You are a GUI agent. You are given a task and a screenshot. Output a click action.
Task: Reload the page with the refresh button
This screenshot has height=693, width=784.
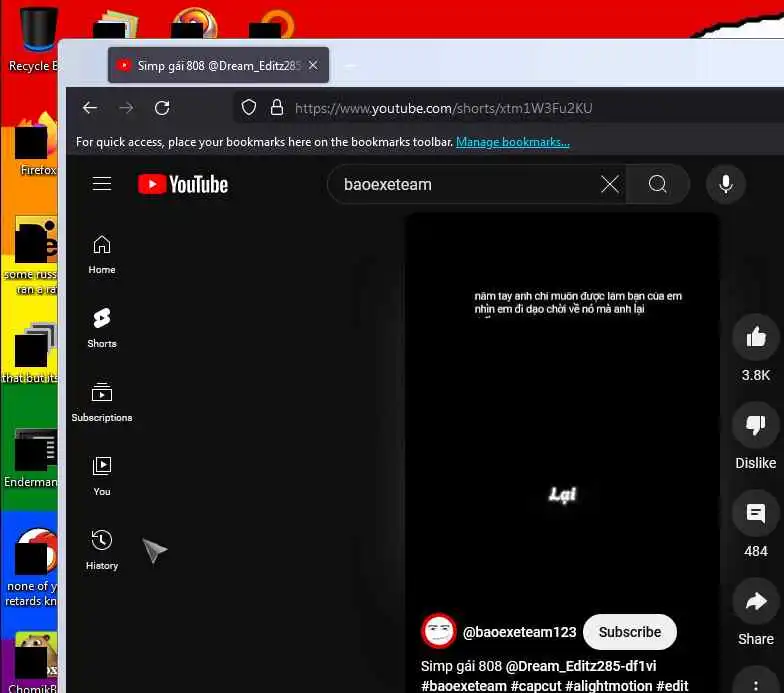(162, 108)
